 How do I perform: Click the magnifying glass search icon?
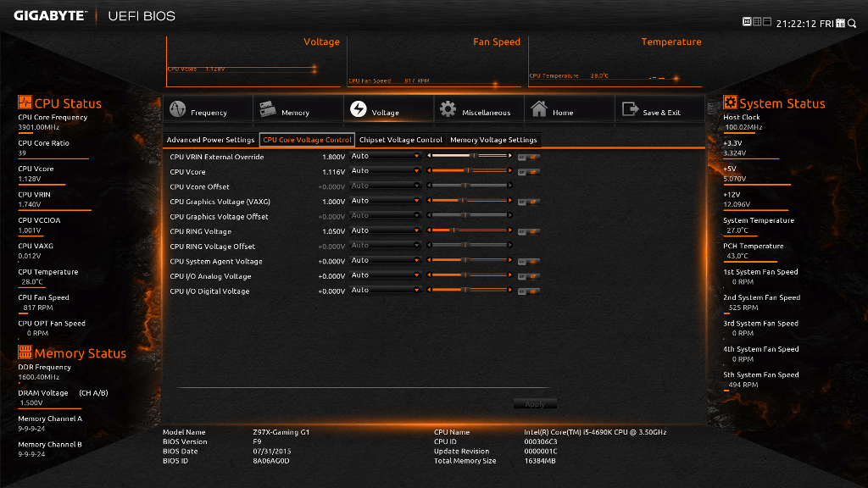852,23
